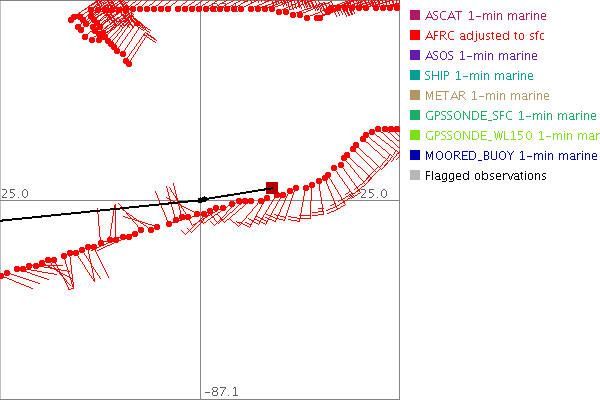Click the red AFRC legend swatch
The image size is (600, 400).
(415, 36)
